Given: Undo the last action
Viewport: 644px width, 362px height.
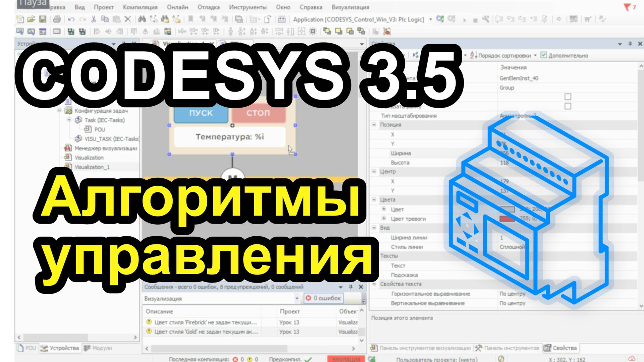Looking at the screenshot, I should [x=71, y=19].
